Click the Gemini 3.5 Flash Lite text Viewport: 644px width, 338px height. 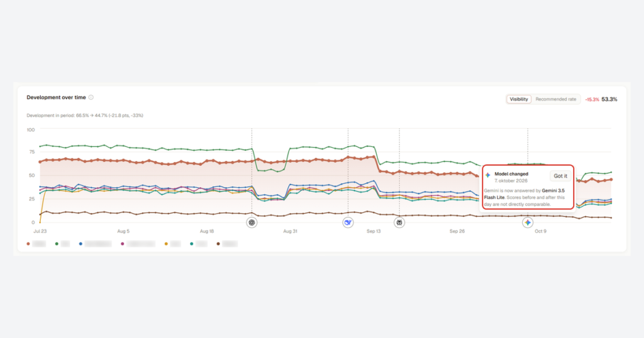(525, 194)
